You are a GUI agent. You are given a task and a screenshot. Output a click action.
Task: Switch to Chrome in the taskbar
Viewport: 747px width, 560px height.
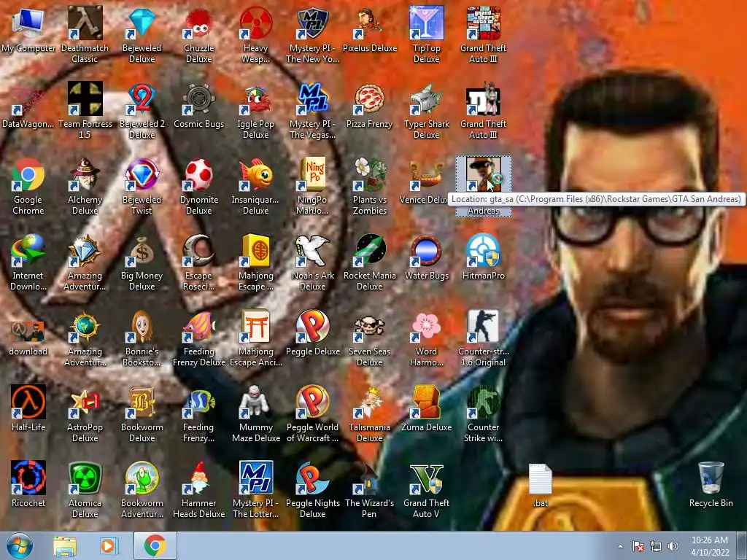(x=155, y=545)
